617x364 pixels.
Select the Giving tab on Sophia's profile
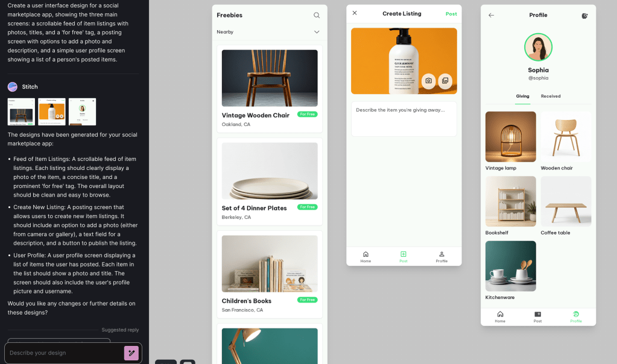click(523, 96)
